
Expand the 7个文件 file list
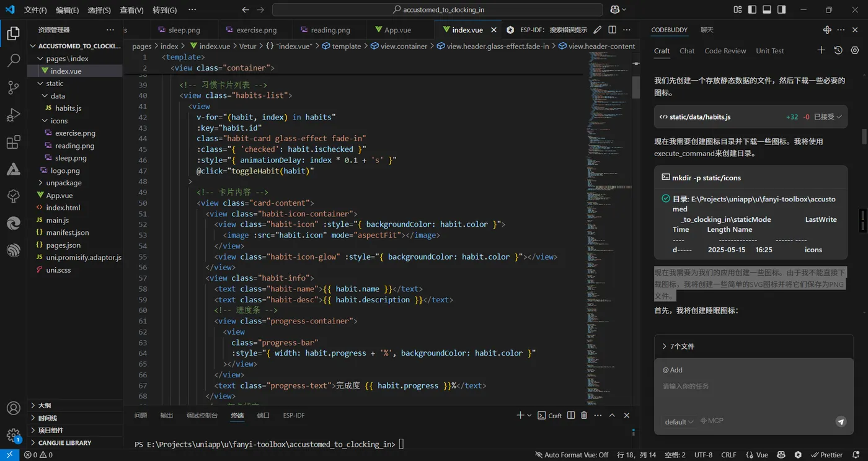point(678,346)
